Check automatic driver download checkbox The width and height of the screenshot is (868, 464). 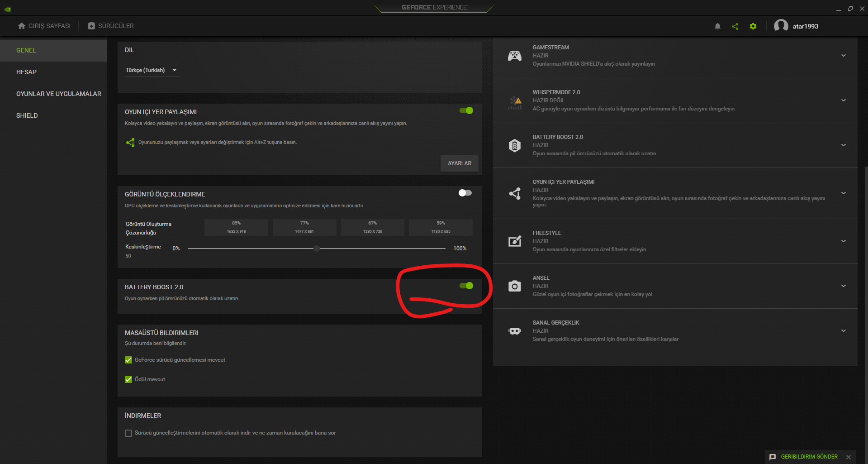tap(128, 433)
